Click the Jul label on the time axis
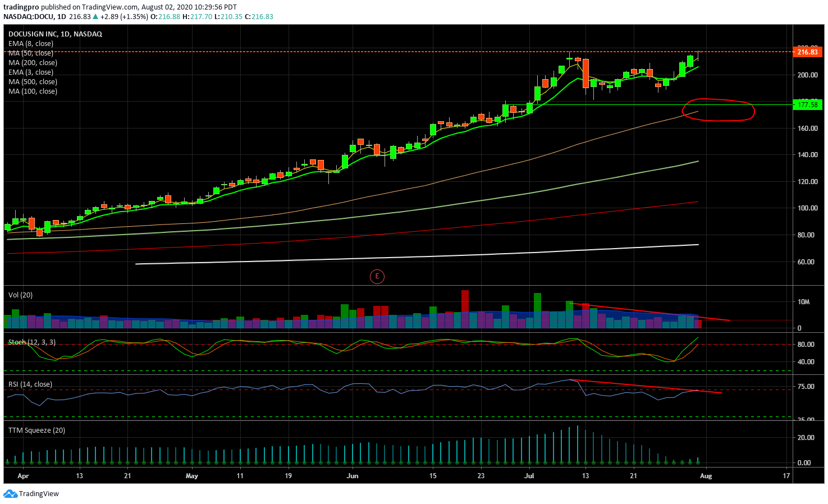Image resolution: width=828 pixels, height=504 pixels. click(x=529, y=475)
